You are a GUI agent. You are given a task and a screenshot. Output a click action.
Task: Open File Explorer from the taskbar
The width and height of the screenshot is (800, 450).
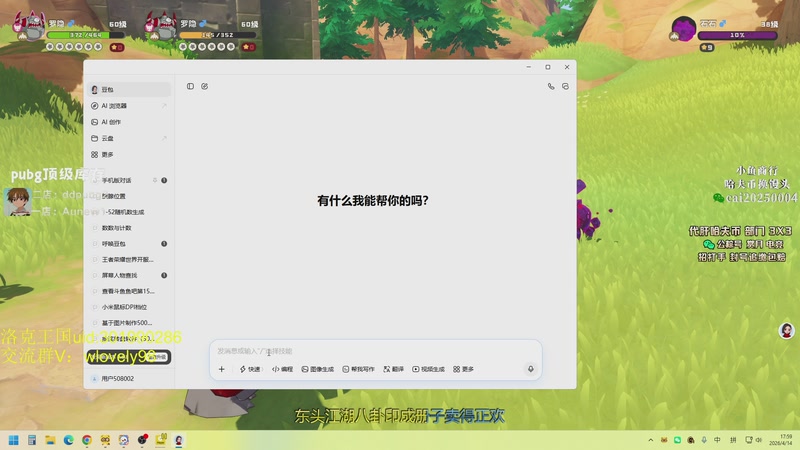[x=50, y=440]
